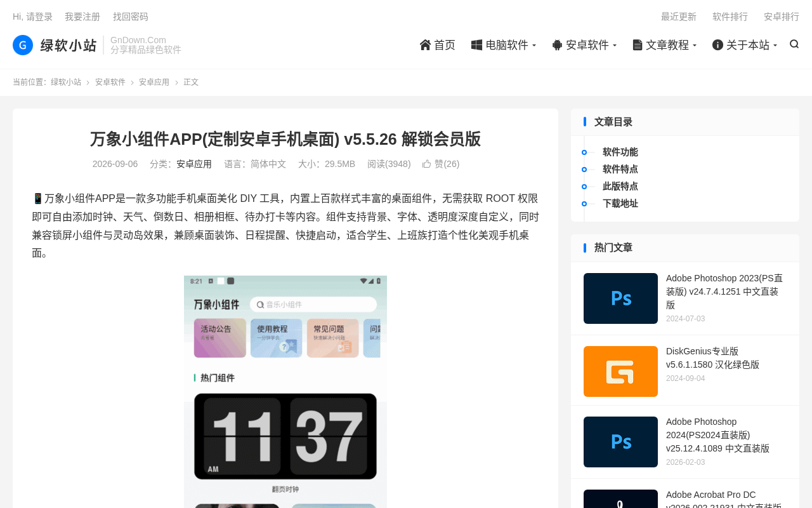
Task: Open 软件排行 top link
Action: click(x=730, y=17)
